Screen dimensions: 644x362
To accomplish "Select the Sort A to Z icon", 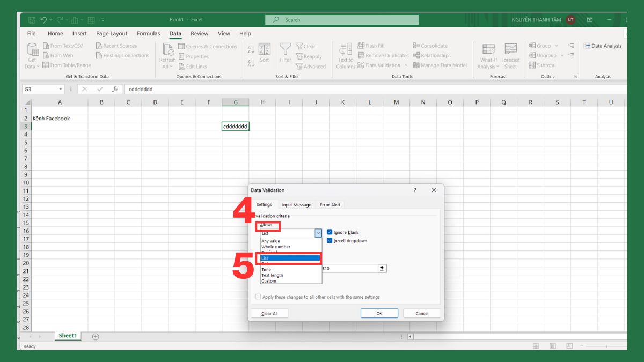I will [x=251, y=48].
